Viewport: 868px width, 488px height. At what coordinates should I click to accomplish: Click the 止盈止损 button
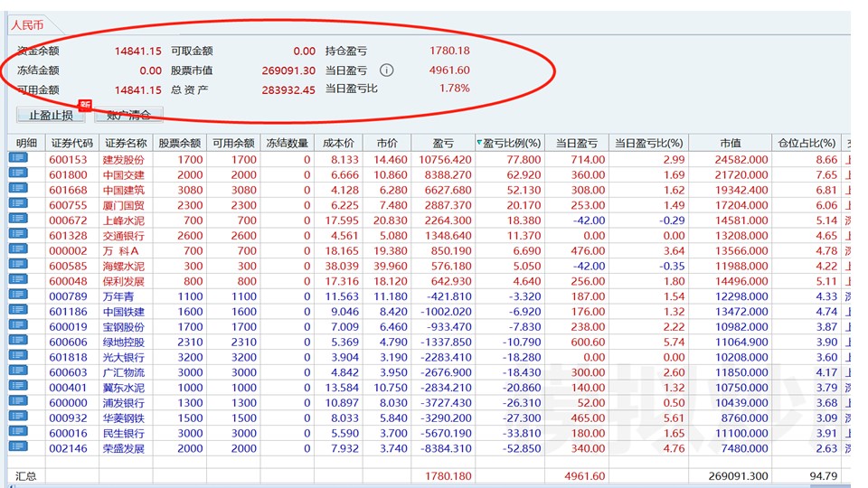click(51, 115)
